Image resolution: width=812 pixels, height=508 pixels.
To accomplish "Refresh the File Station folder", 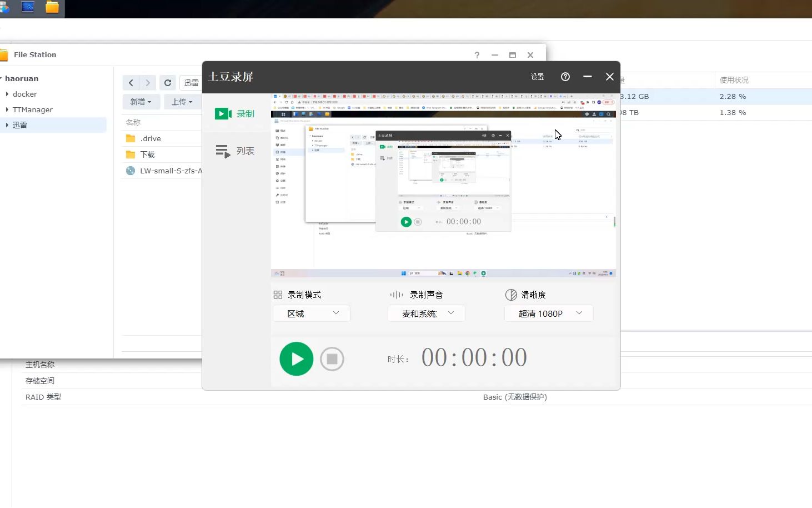I will pos(168,83).
